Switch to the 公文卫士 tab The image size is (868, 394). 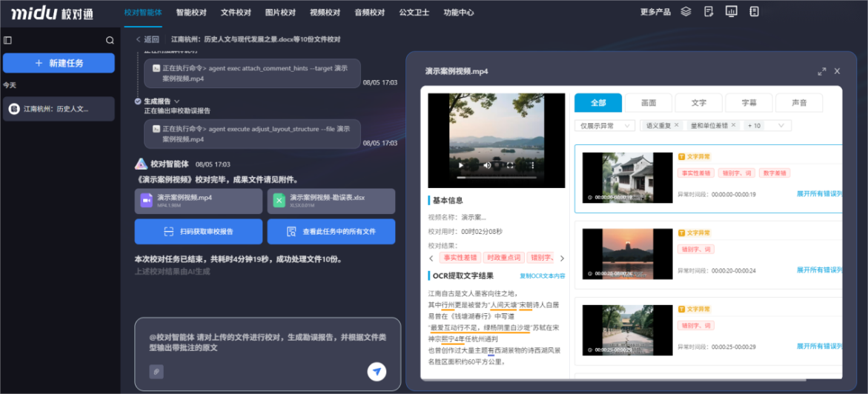pos(414,12)
